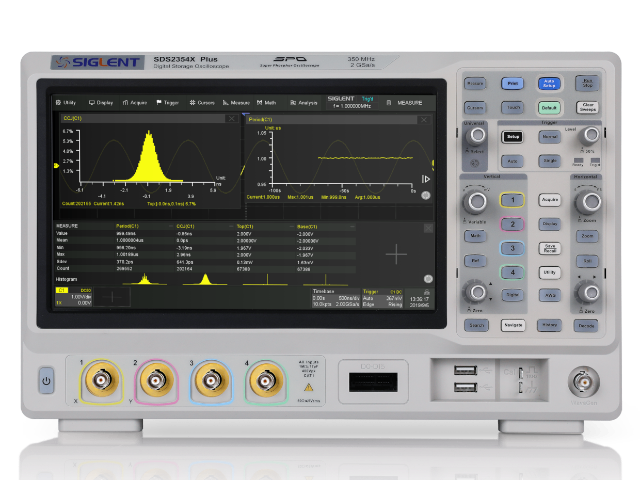The image size is (640, 480).
Task: Push the black trigger Setup button
Action: [513, 137]
